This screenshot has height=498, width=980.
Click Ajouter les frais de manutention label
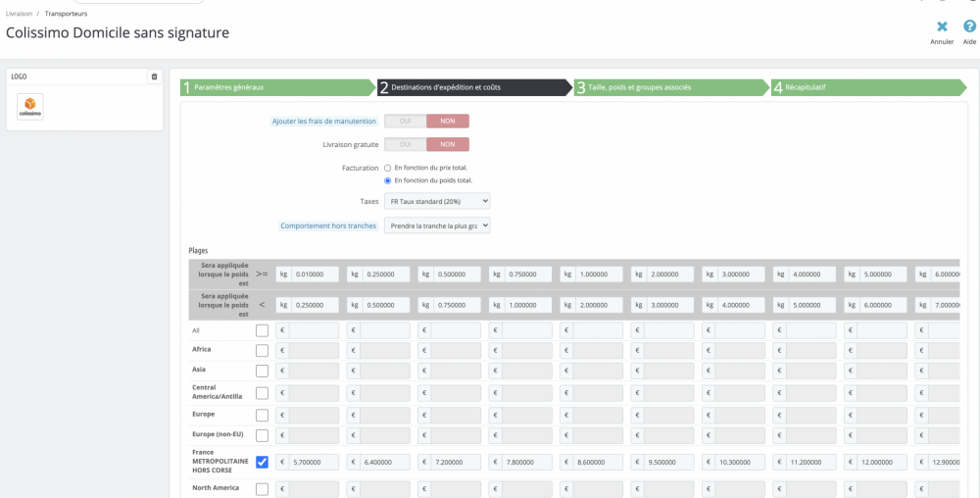[324, 122]
